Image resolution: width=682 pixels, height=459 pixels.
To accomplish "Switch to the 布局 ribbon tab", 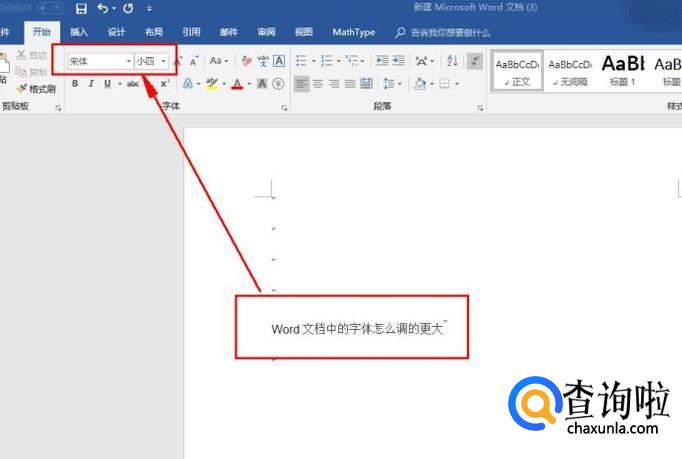I will (x=154, y=32).
